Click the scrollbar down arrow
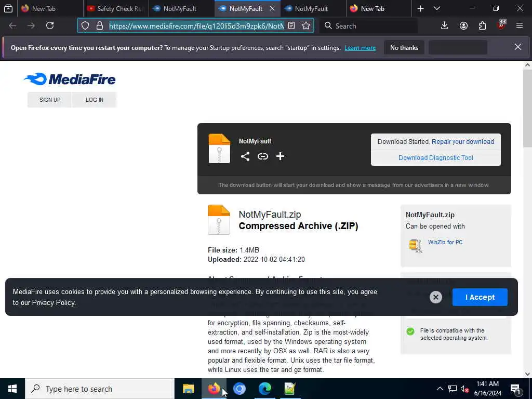 (527, 374)
